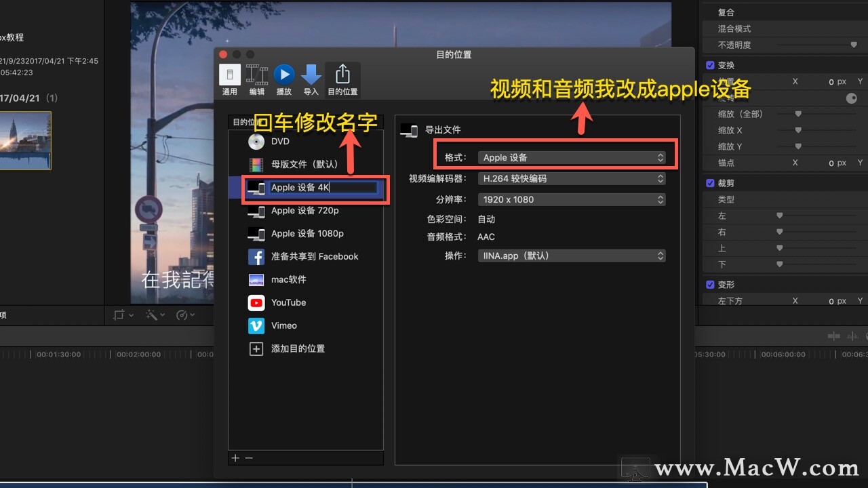Screen dimensions: 868x488
Task: Add a destination with the bottom plus button
Action: [235, 458]
